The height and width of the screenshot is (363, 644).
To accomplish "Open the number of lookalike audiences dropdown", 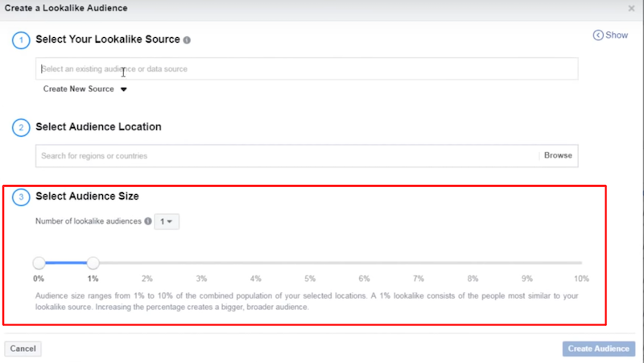I will pos(167,221).
